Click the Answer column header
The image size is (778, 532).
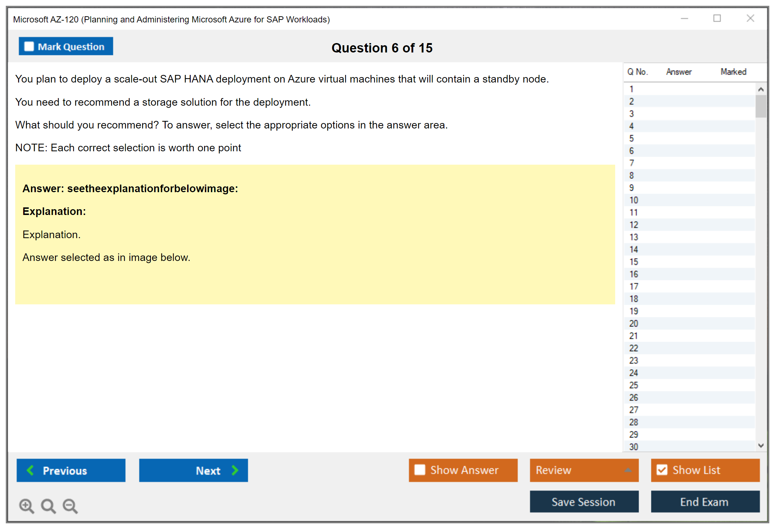pyautogui.click(x=679, y=72)
